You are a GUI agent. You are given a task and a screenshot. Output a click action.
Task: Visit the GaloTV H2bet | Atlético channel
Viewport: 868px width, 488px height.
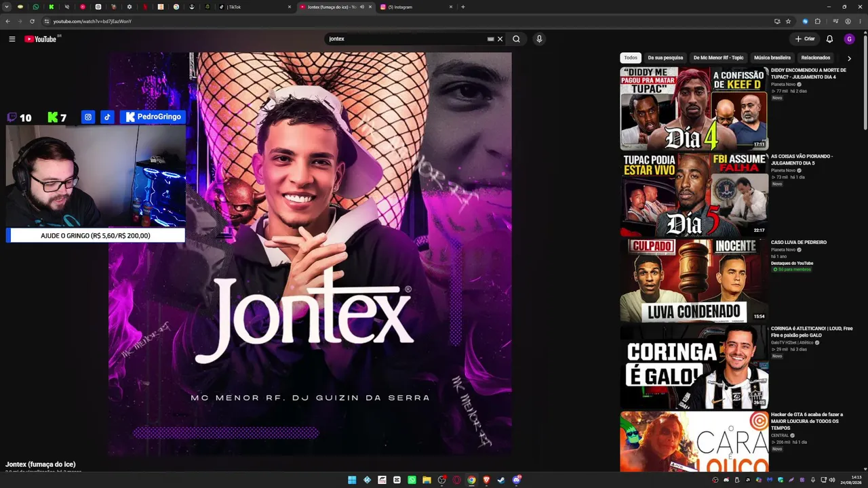point(792,342)
